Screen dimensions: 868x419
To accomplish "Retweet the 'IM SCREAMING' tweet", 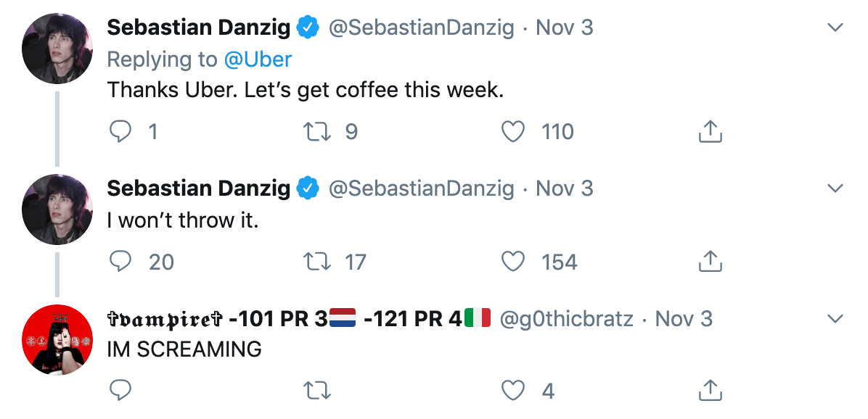I will click(316, 391).
